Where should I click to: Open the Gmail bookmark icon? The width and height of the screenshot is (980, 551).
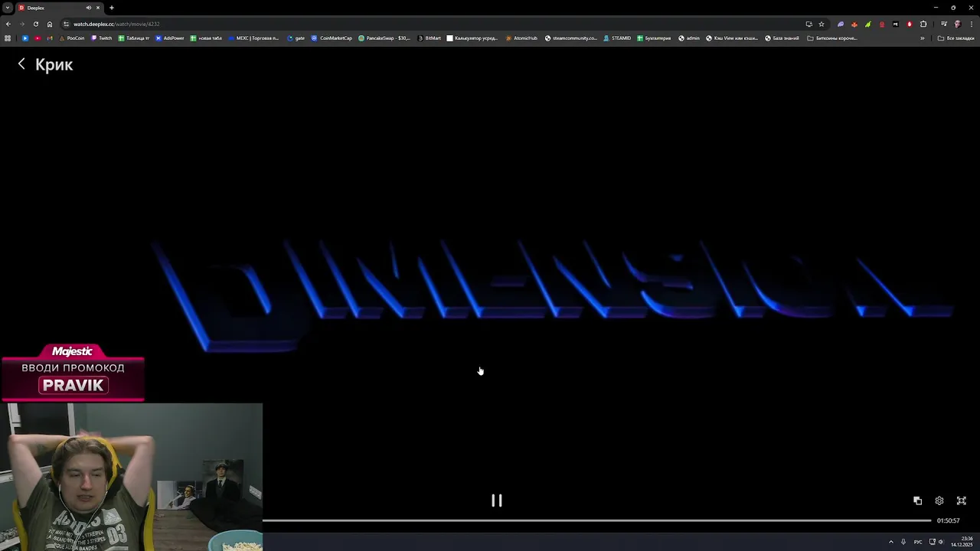point(50,38)
